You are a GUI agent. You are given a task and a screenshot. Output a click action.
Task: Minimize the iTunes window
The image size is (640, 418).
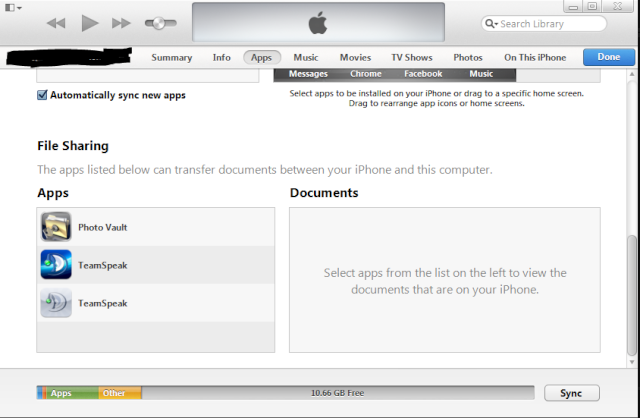pyautogui.click(x=573, y=6)
